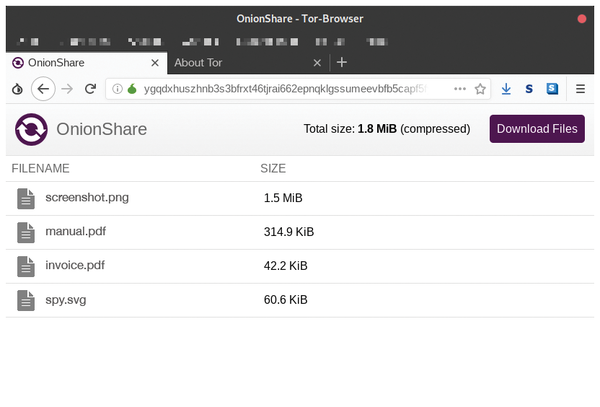Click the NoScript S icon

click(529, 89)
